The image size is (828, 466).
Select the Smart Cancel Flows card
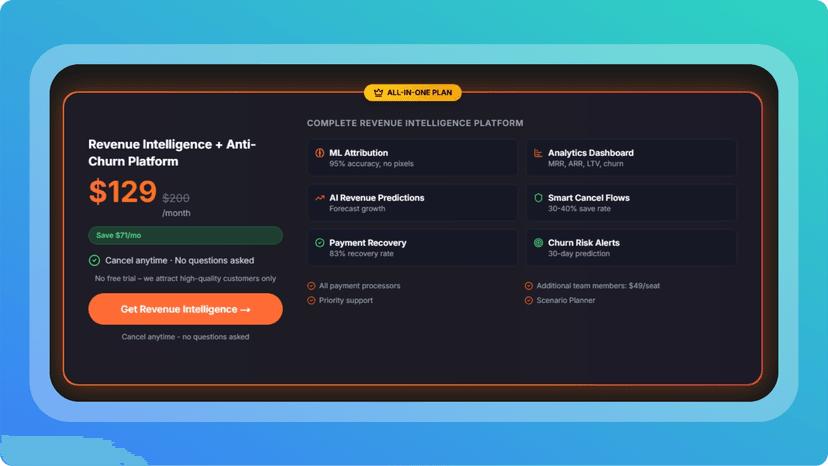[x=631, y=202]
